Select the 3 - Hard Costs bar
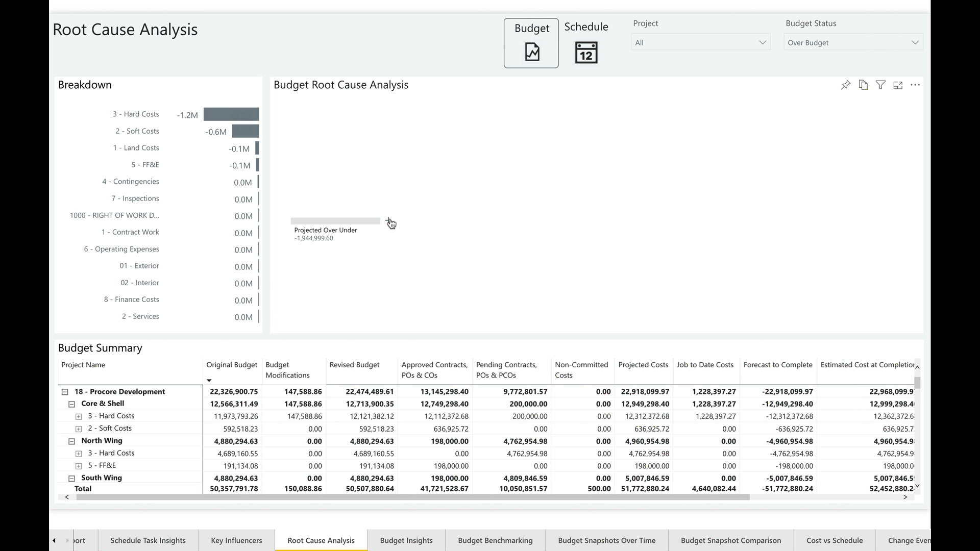Viewport: 980px width, 551px height. coord(231,114)
